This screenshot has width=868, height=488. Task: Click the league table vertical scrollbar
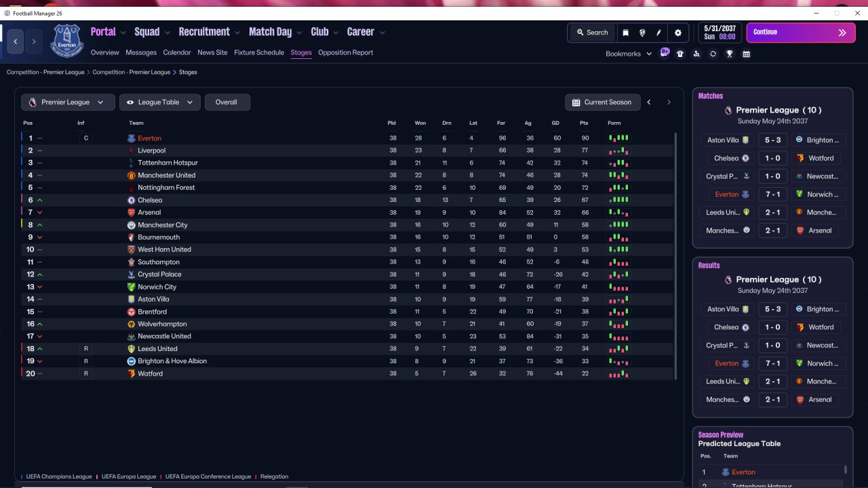(676, 256)
